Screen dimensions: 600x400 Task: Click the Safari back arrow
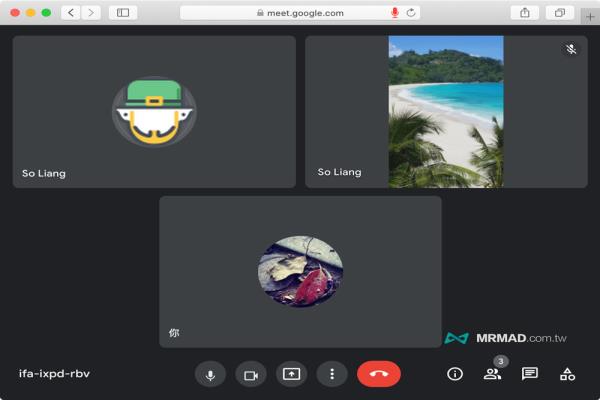[x=71, y=13]
